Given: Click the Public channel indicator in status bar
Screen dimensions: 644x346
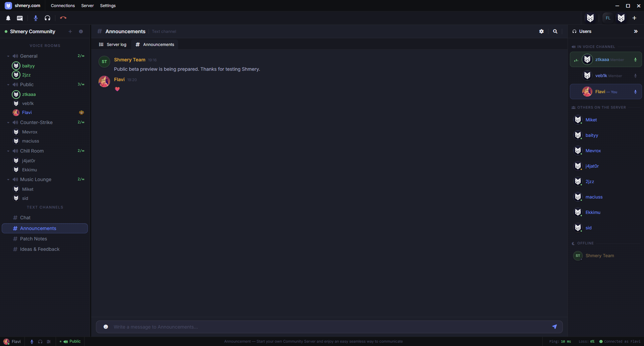Looking at the screenshot, I should coord(70,341).
